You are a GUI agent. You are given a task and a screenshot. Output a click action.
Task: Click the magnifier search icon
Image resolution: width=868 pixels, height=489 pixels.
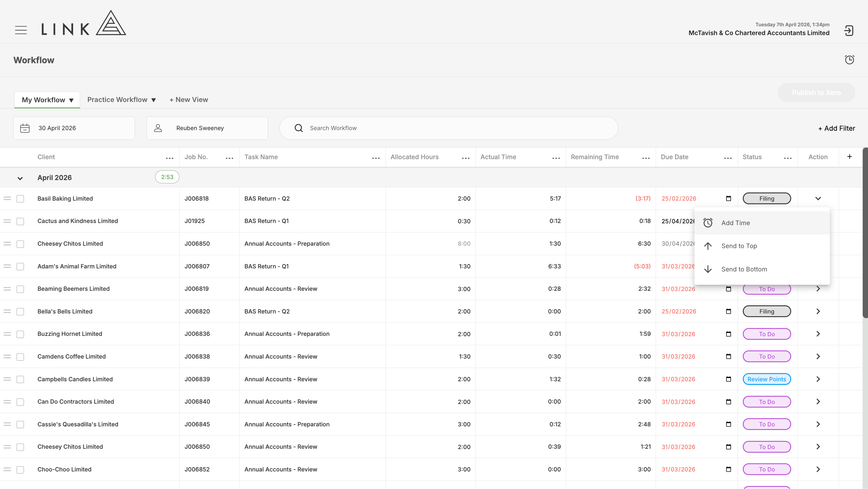[x=299, y=128]
